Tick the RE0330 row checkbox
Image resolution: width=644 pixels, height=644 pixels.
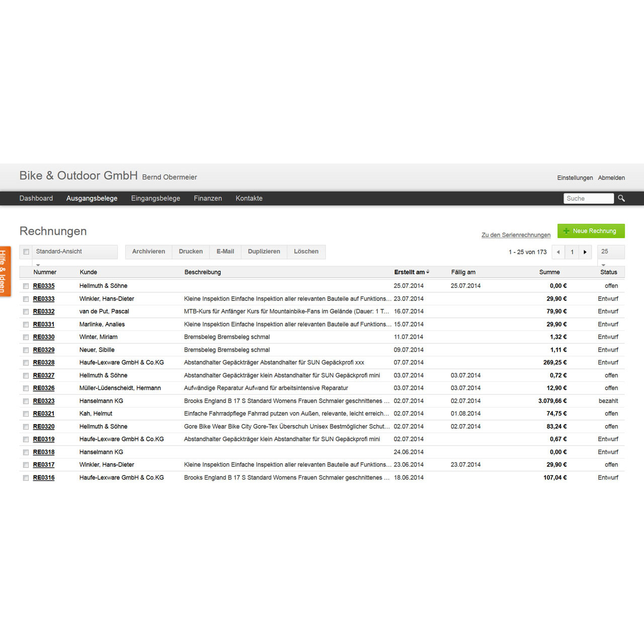[x=26, y=337]
